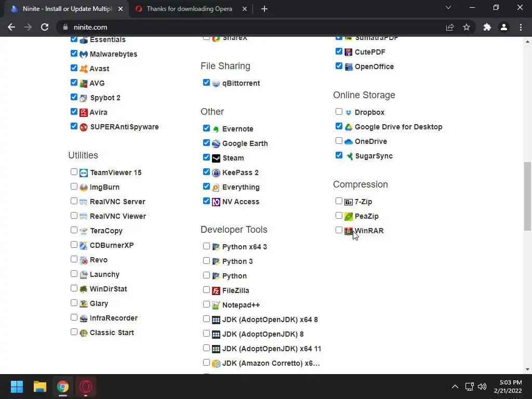This screenshot has height=399, width=532.
Task: Open the volume control in system tray
Action: [x=482, y=387]
